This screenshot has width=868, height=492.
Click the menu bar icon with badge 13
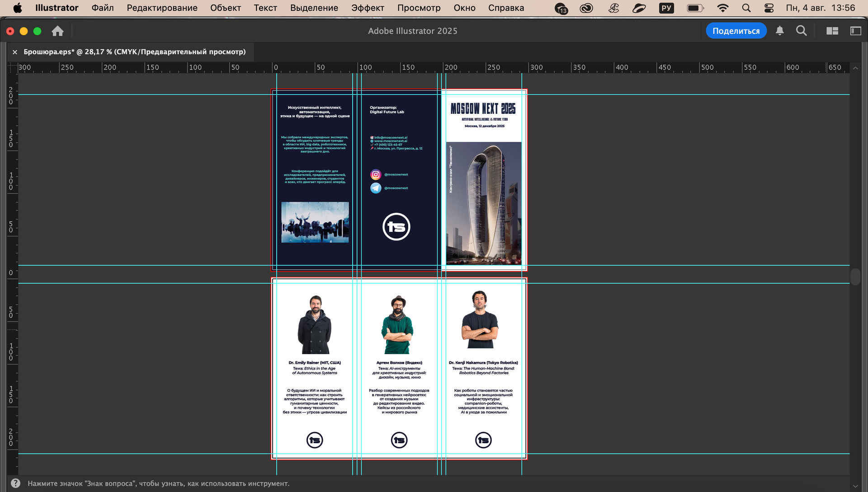point(561,8)
